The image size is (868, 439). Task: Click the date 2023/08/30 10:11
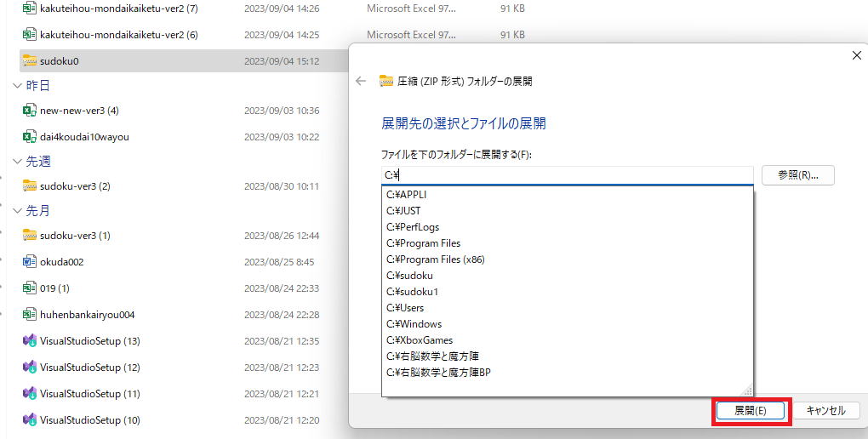282,186
